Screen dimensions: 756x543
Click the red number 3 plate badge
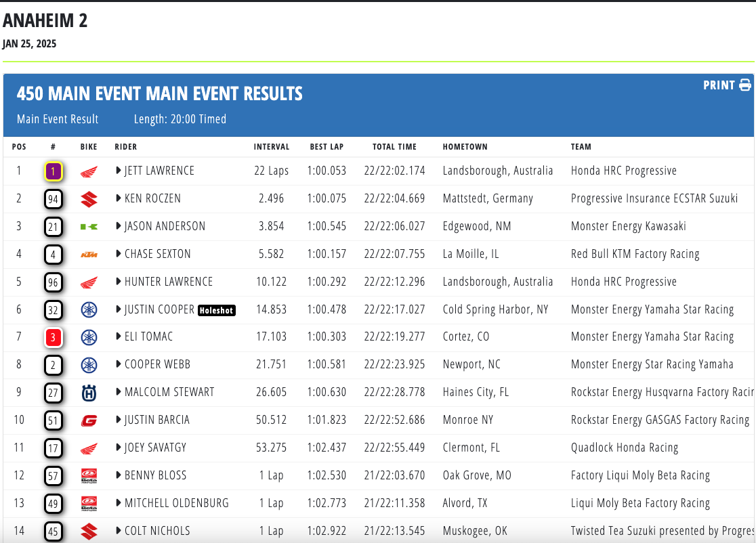click(x=54, y=337)
